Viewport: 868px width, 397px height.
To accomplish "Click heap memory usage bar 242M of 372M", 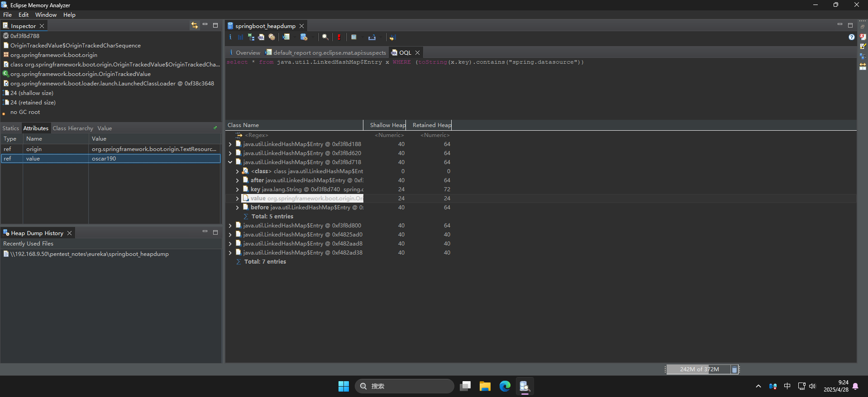I will [698, 369].
